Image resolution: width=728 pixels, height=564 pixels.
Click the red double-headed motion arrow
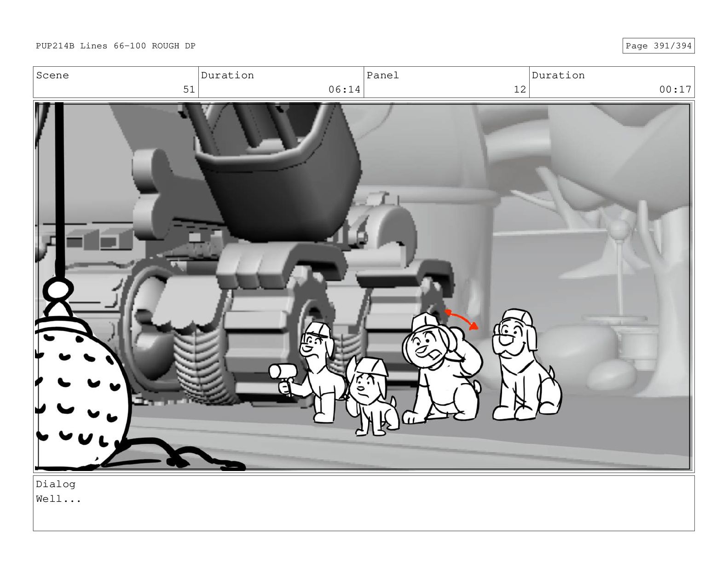(x=461, y=320)
